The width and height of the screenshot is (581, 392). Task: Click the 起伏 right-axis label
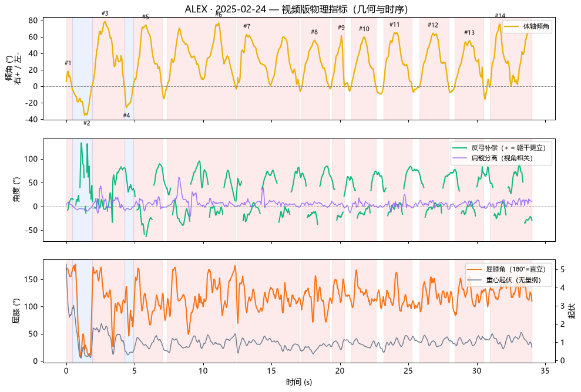[x=572, y=311]
